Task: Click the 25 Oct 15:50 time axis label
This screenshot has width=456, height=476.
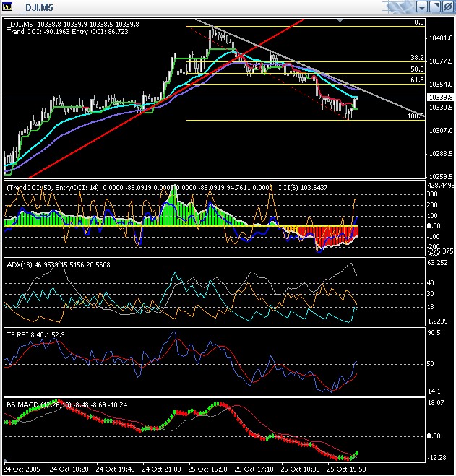Action: click(207, 469)
